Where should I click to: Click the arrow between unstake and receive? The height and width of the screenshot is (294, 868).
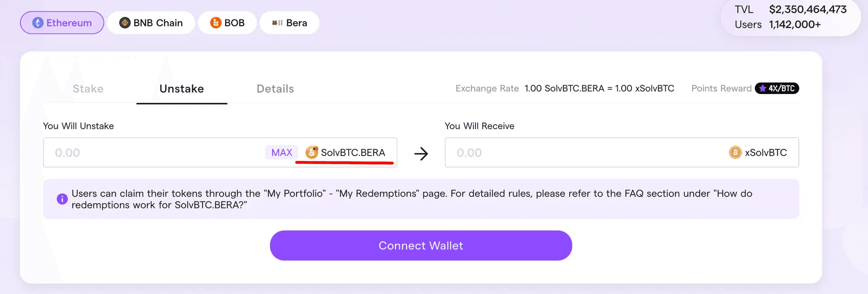421,154
